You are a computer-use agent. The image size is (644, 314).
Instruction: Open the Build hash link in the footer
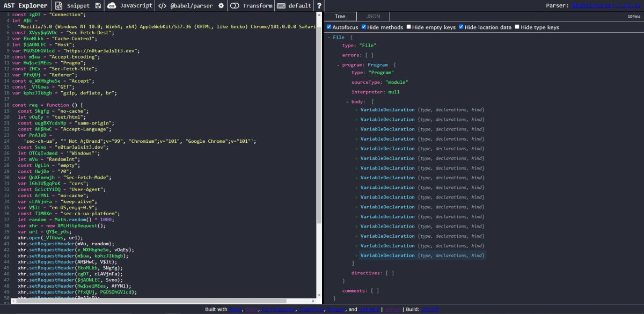pyautogui.click(x=430, y=310)
